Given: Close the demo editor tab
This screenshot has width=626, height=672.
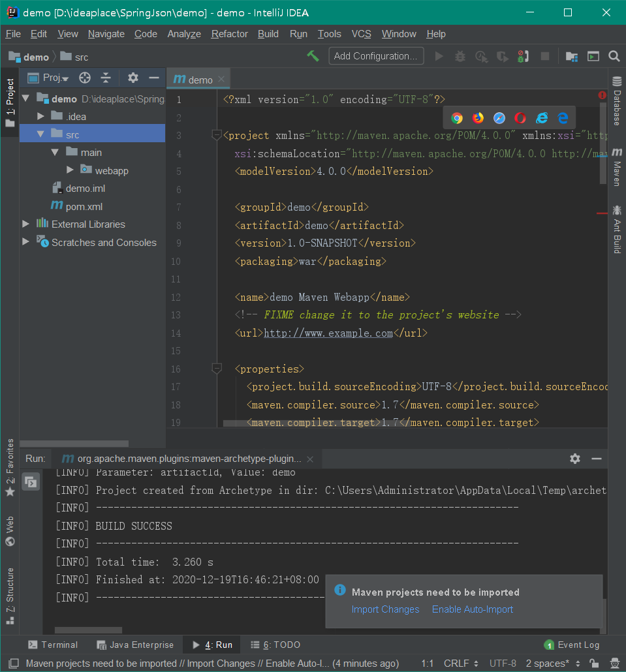Looking at the screenshot, I should tap(221, 80).
